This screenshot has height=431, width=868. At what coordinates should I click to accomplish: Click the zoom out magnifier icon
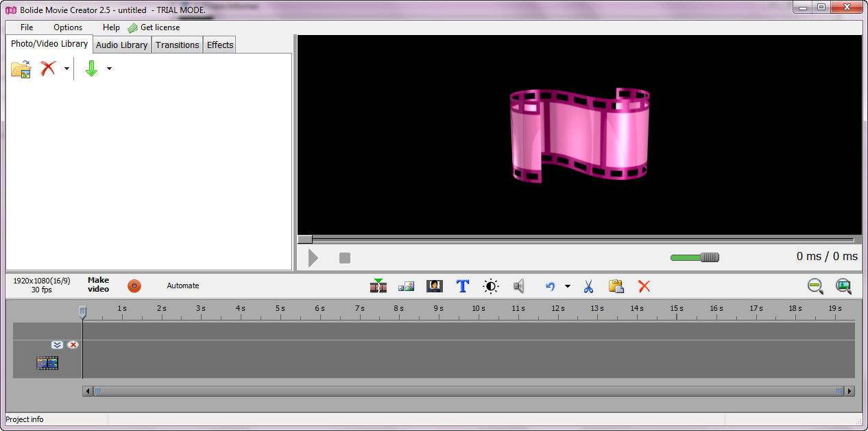tap(815, 286)
